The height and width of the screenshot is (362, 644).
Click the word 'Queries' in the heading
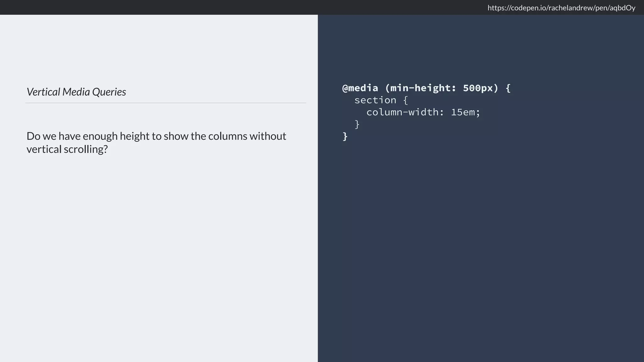pyautogui.click(x=109, y=92)
